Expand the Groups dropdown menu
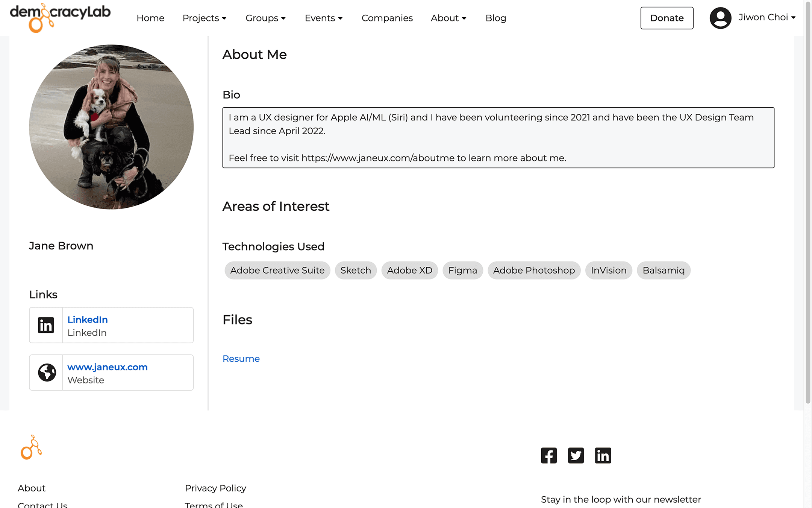Screen dimensions: 812x508 (x=265, y=18)
